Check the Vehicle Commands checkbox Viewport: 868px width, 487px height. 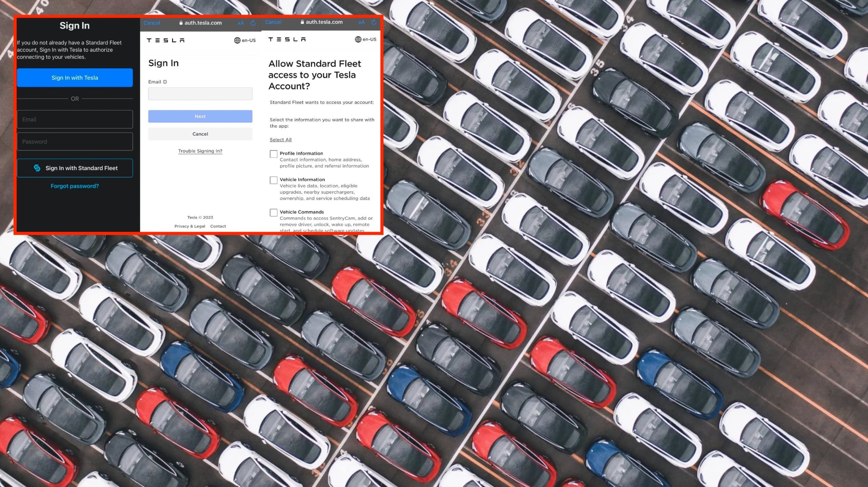tap(274, 213)
